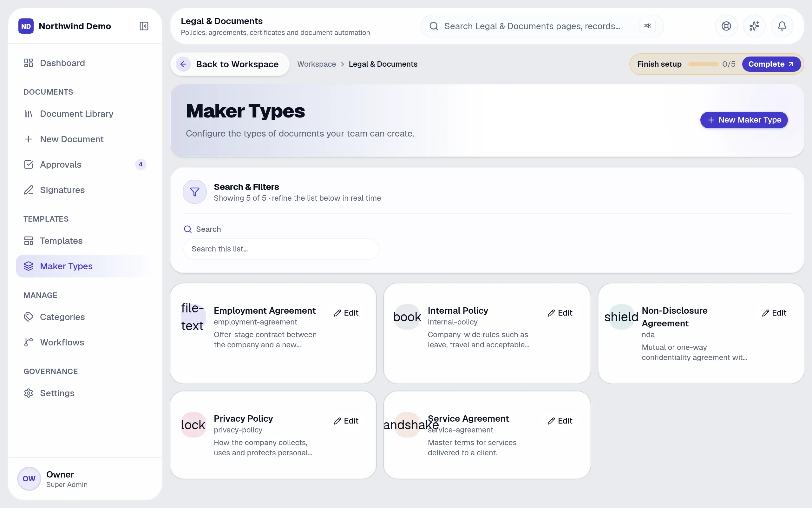This screenshot has width=812, height=508.
Task: Click the ND workspace logo
Action: coord(26,26)
